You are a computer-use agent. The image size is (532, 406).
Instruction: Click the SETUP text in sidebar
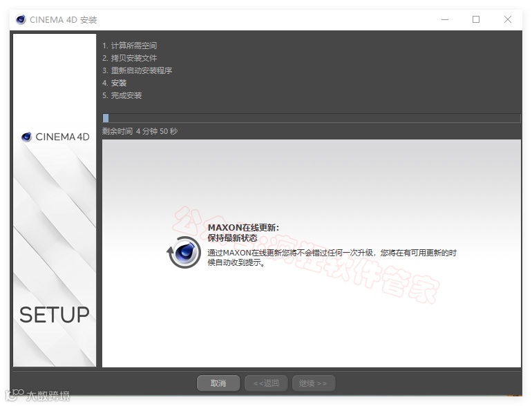pyautogui.click(x=55, y=315)
